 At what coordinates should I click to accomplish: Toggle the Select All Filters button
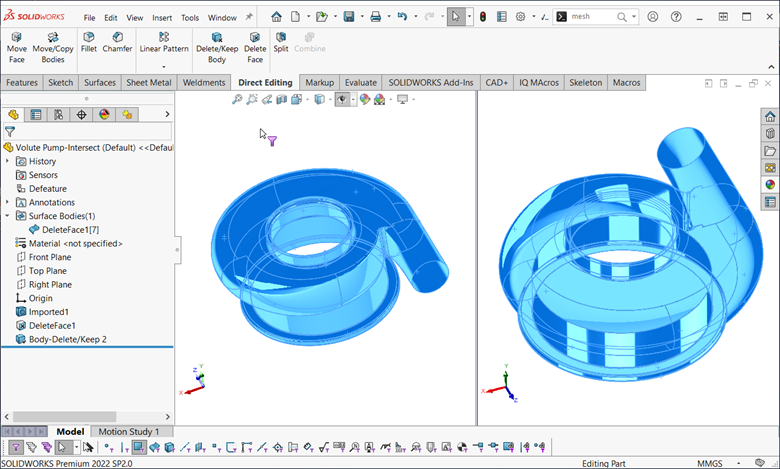pos(47,447)
